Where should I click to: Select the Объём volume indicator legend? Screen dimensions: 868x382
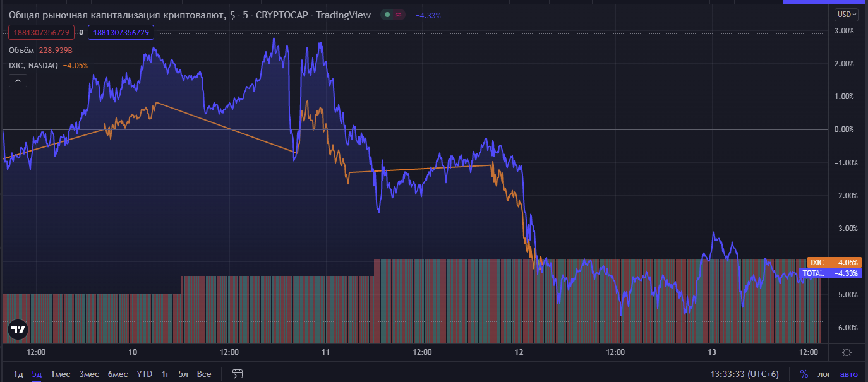pyautogui.click(x=21, y=50)
